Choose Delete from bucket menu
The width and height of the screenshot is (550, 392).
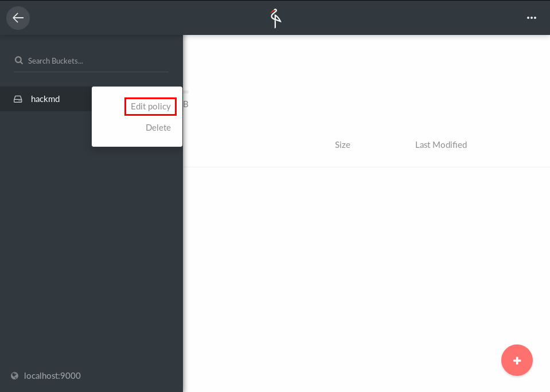pos(158,128)
